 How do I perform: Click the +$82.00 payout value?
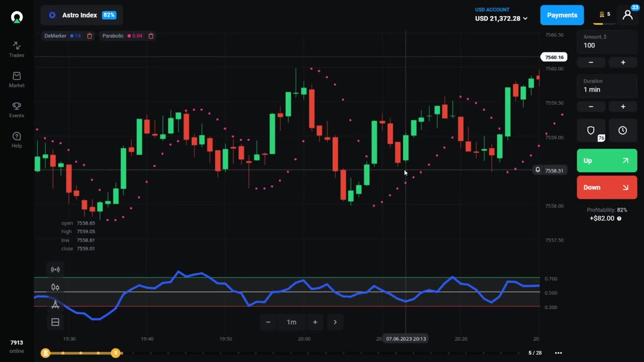coord(602,218)
